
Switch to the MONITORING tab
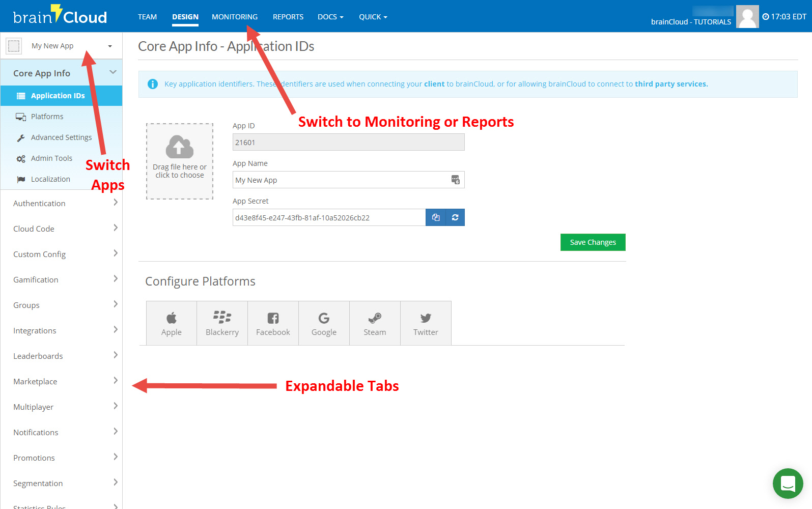tap(235, 17)
